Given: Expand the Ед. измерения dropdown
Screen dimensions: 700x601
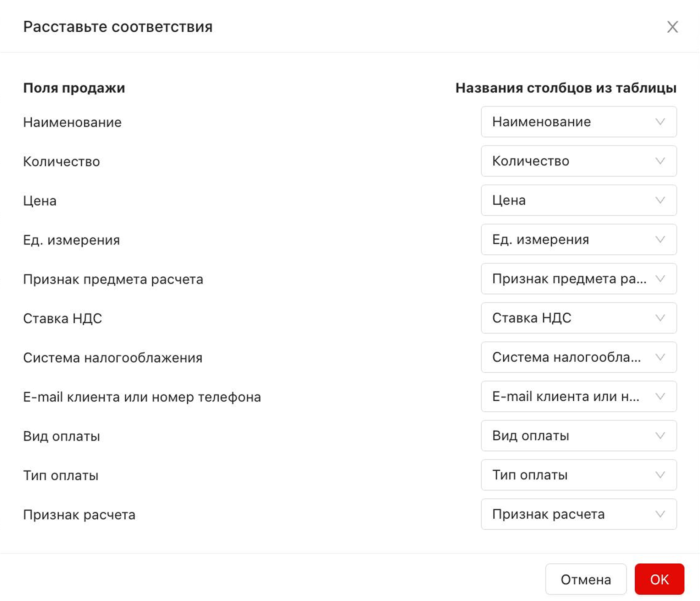Looking at the screenshot, I should click(579, 239).
